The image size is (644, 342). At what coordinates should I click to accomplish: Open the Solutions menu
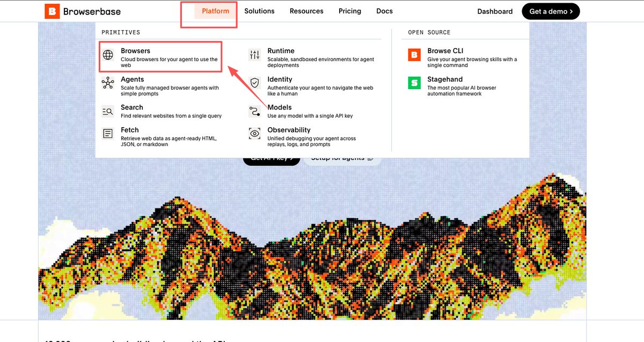tap(259, 11)
